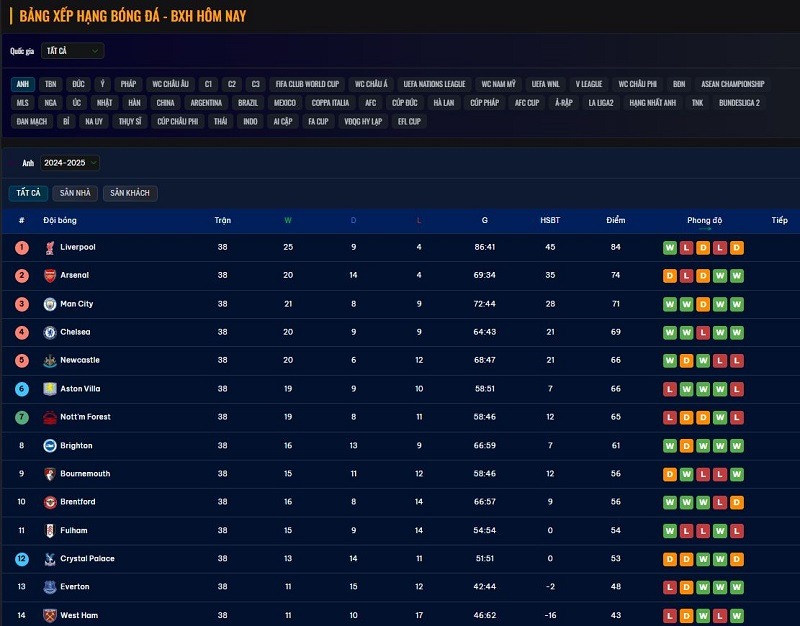Click the Chelsea club crest icon
Image resolution: width=800 pixels, height=626 pixels.
pos(49,332)
